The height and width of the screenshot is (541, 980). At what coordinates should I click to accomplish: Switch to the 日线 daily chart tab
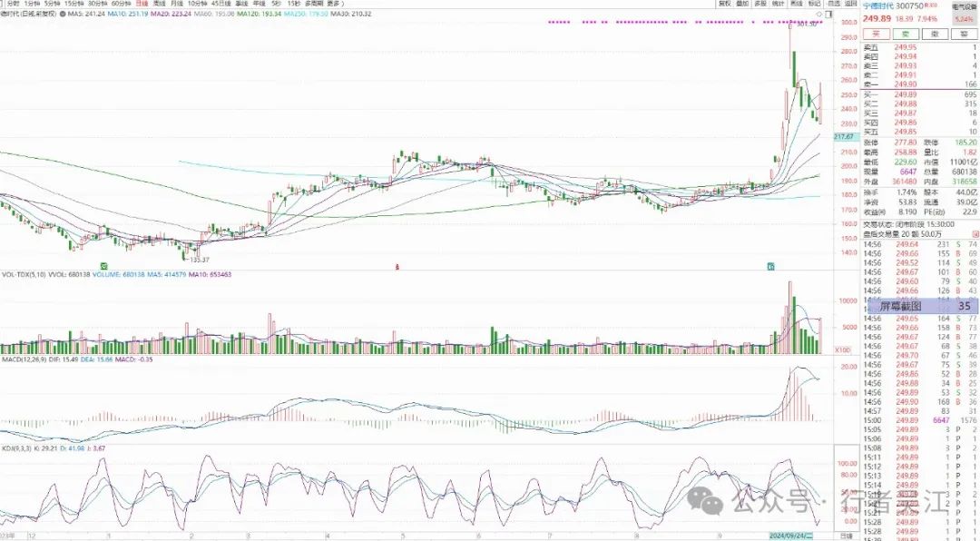coord(142,4)
